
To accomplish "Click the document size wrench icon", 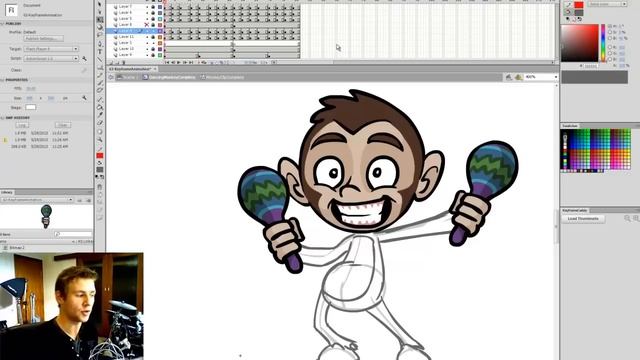I will 84,98.
